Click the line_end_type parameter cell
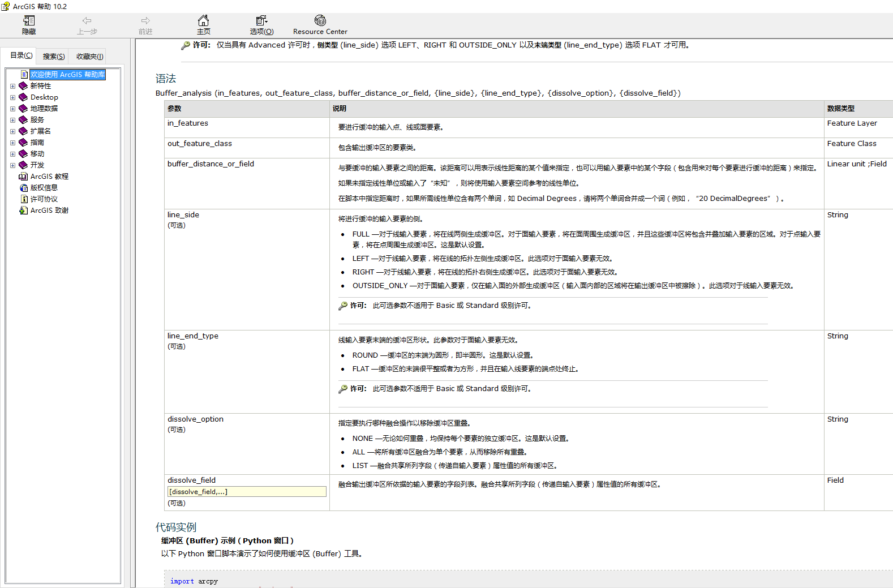Image resolution: width=893 pixels, height=588 pixels. coord(247,371)
